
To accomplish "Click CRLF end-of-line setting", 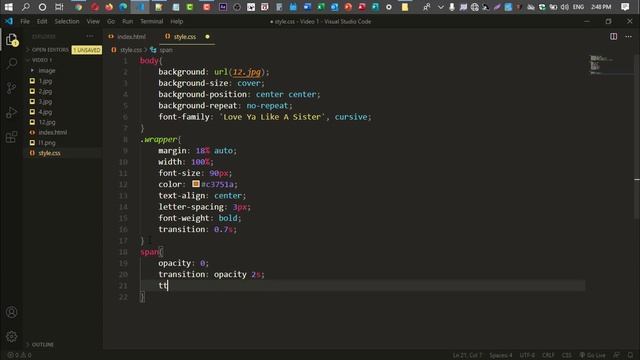I will pos(548,355).
